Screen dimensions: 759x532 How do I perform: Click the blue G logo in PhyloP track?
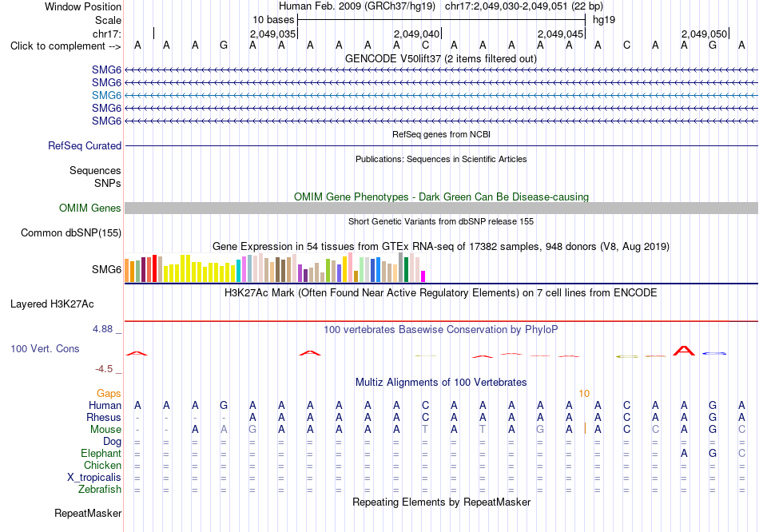[714, 353]
